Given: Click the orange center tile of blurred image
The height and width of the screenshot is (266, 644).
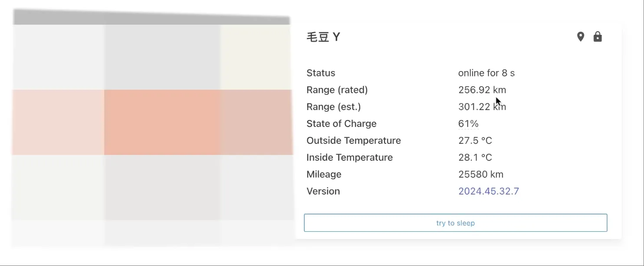Looking at the screenshot, I should 162,122.
